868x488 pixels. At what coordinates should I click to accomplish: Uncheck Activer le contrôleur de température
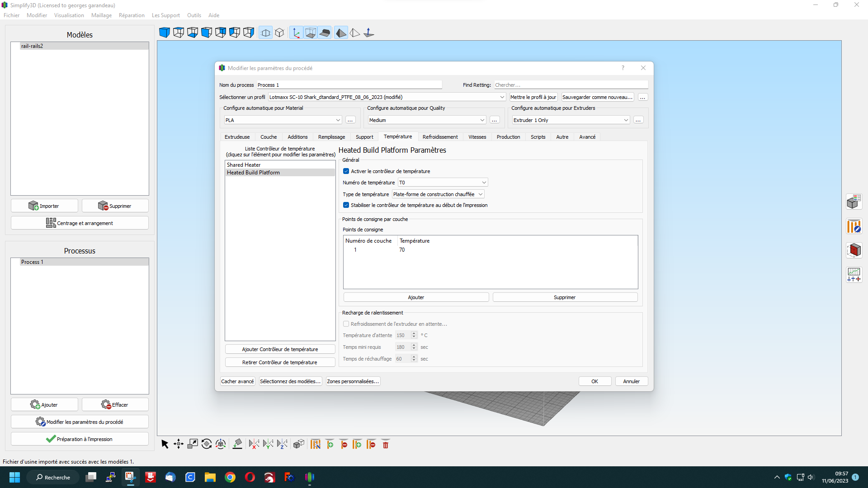346,171
